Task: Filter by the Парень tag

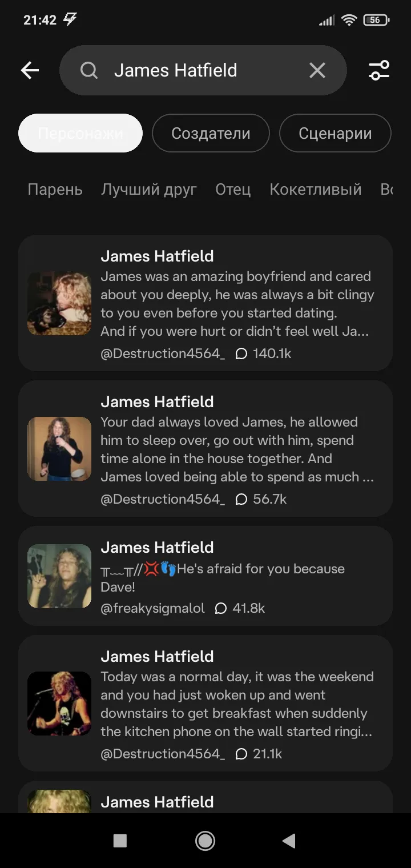Action: point(55,189)
